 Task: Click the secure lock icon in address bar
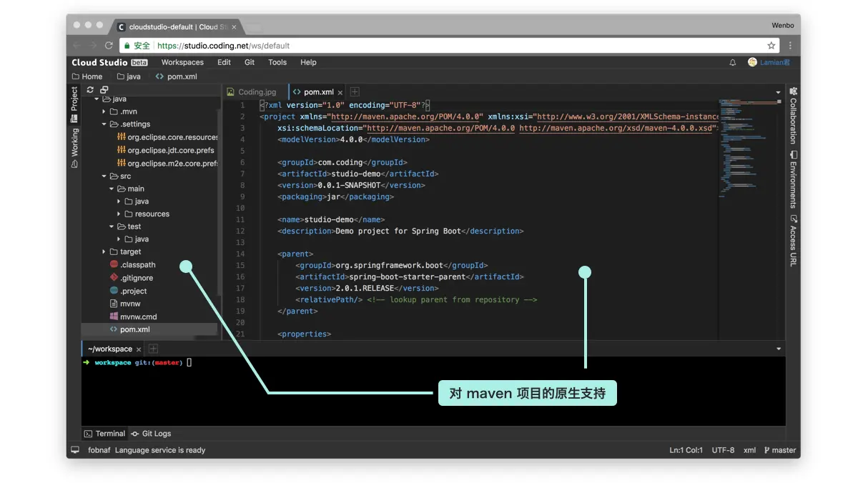click(x=127, y=45)
